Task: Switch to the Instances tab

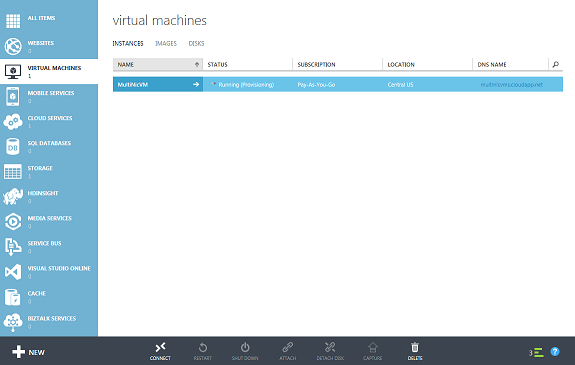Action: tap(128, 44)
